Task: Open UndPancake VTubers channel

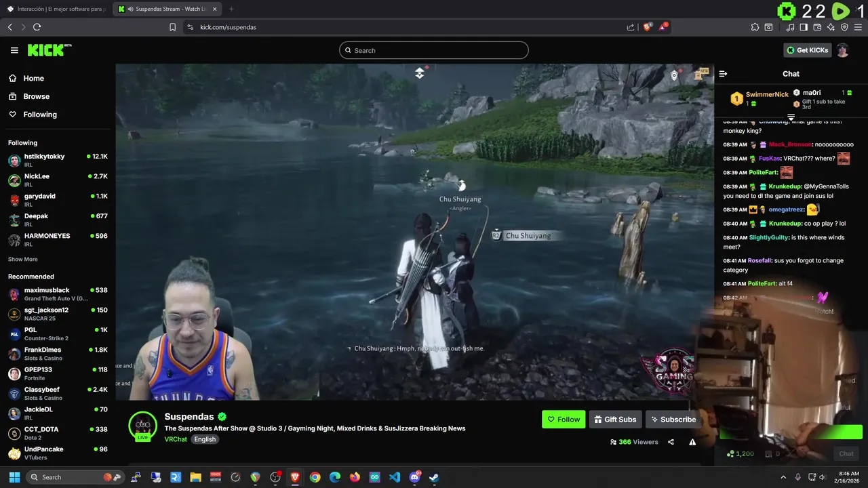Action: point(58,453)
